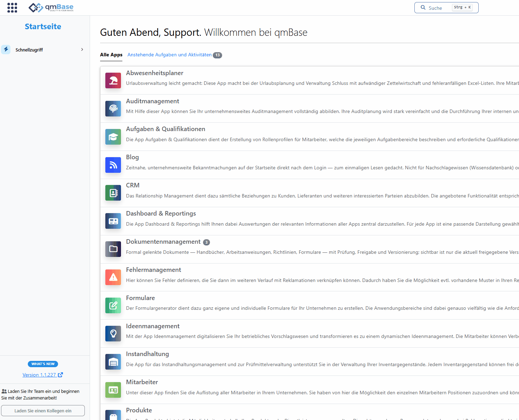Open the Abwesenheitsplaner title

click(x=154, y=73)
